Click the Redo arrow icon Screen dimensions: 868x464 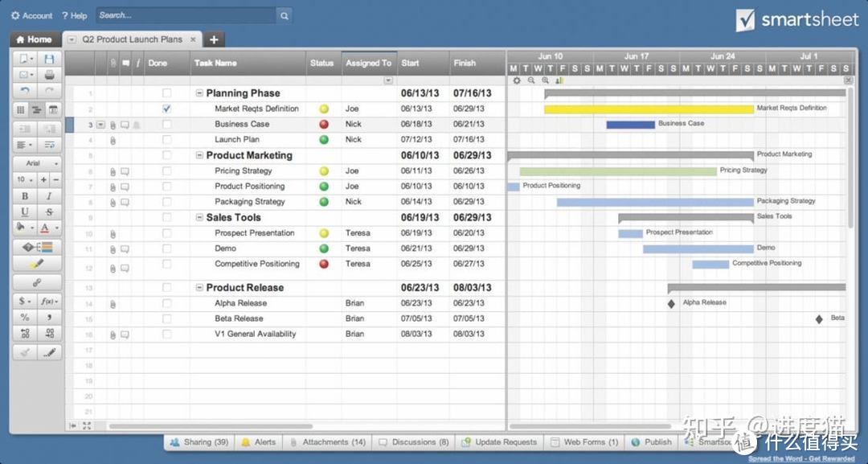(x=49, y=90)
